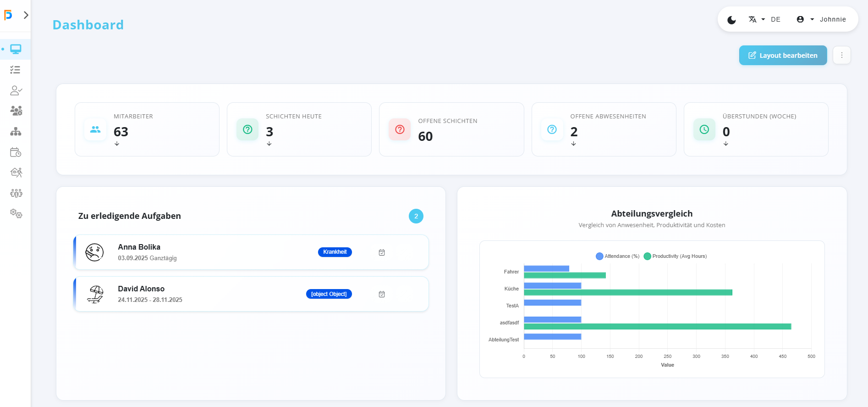Open the Johnnie user account dropdown
The width and height of the screenshot is (868, 407).
tap(821, 19)
